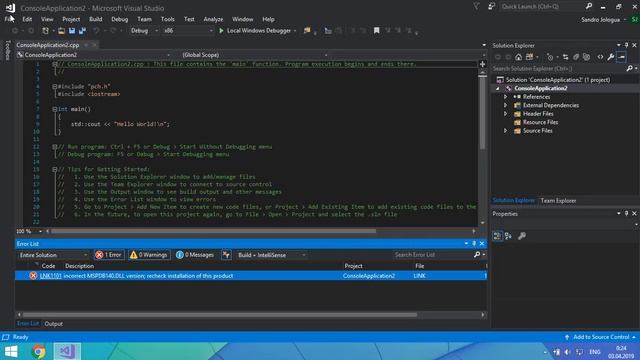Viewport: 640px width, 360px height.
Task: Expand the References node
Action: [x=505, y=97]
